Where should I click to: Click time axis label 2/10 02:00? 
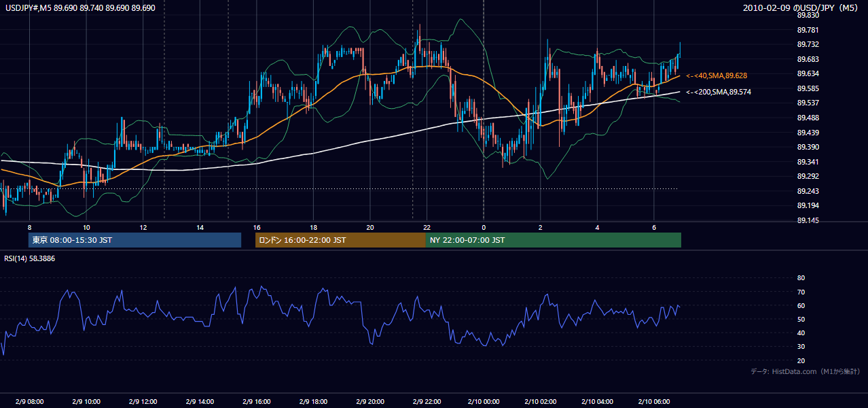pos(540,402)
